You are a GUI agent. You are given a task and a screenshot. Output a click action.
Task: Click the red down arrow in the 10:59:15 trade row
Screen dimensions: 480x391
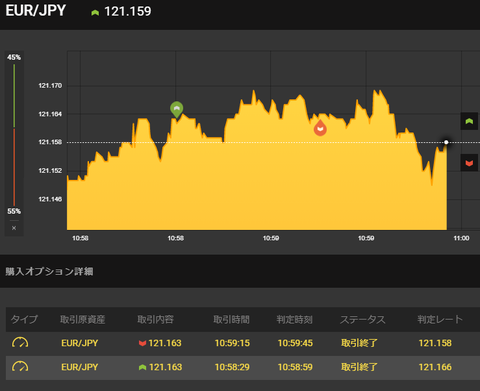(x=142, y=343)
